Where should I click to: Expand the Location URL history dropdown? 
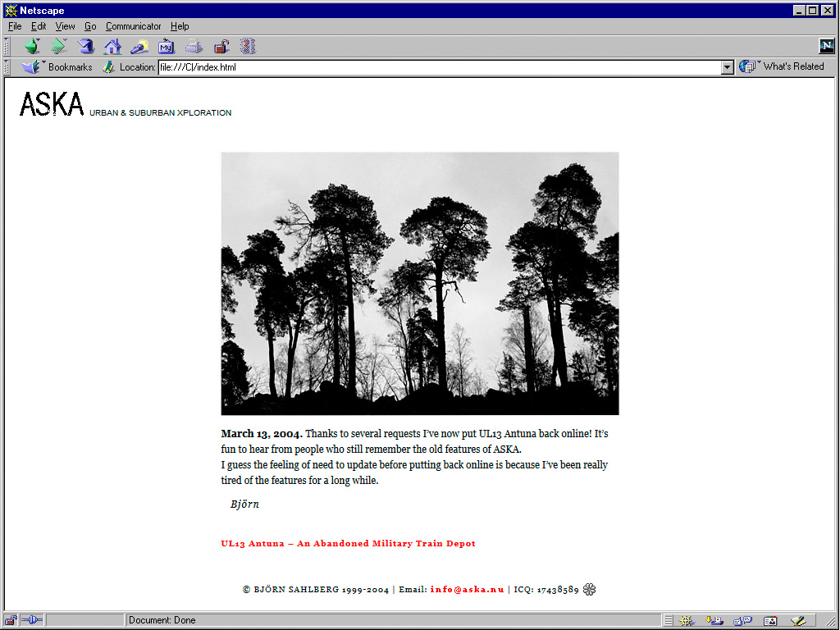[x=728, y=67]
